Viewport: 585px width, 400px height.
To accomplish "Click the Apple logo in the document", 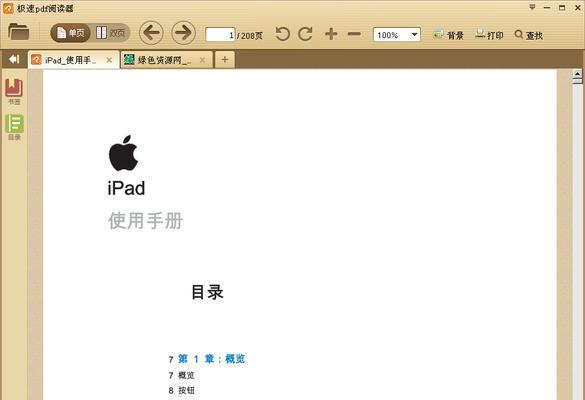I will click(x=123, y=153).
